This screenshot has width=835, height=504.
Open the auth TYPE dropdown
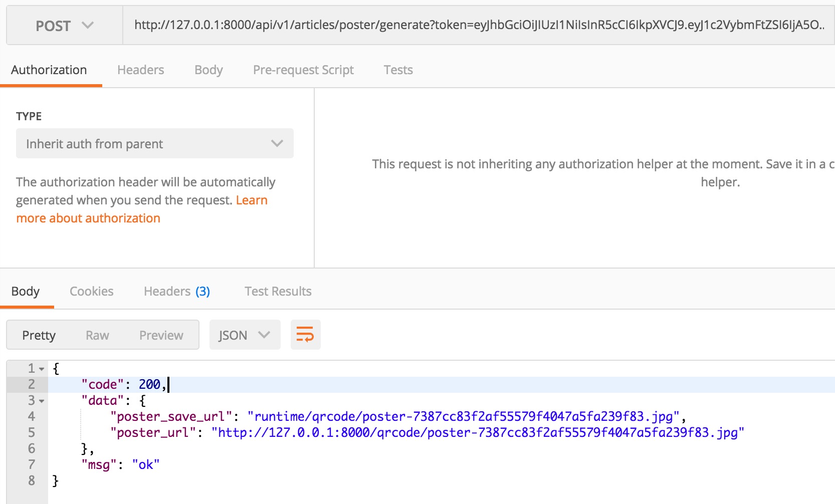[154, 144]
